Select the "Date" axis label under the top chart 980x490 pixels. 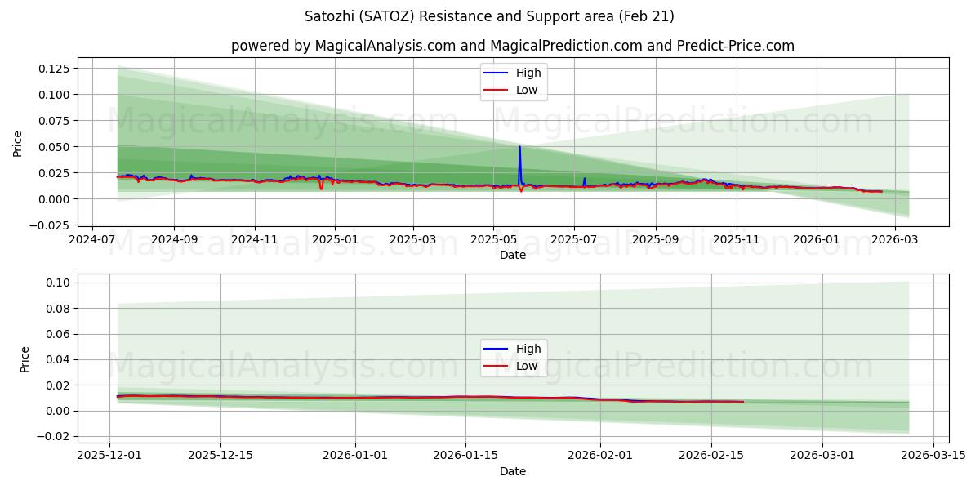(513, 255)
